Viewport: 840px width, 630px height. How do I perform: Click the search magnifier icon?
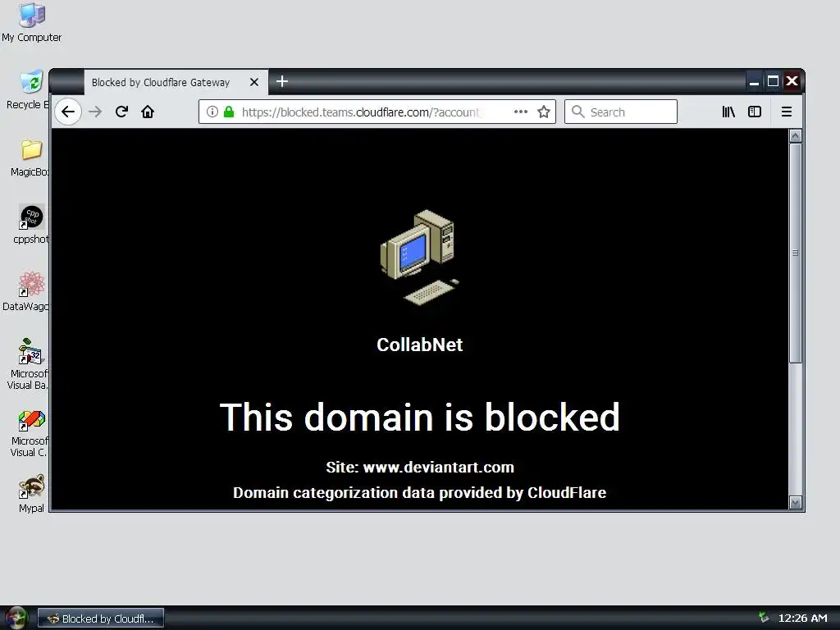[577, 112]
